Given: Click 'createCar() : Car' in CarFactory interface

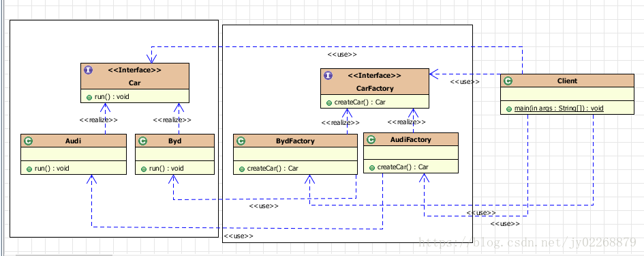Looking at the screenshot, I should coord(360,102).
